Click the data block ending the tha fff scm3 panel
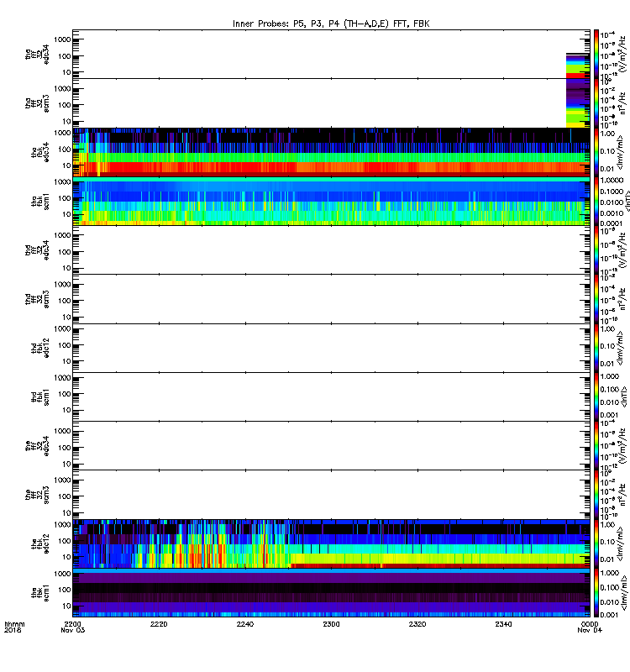 tap(578, 102)
